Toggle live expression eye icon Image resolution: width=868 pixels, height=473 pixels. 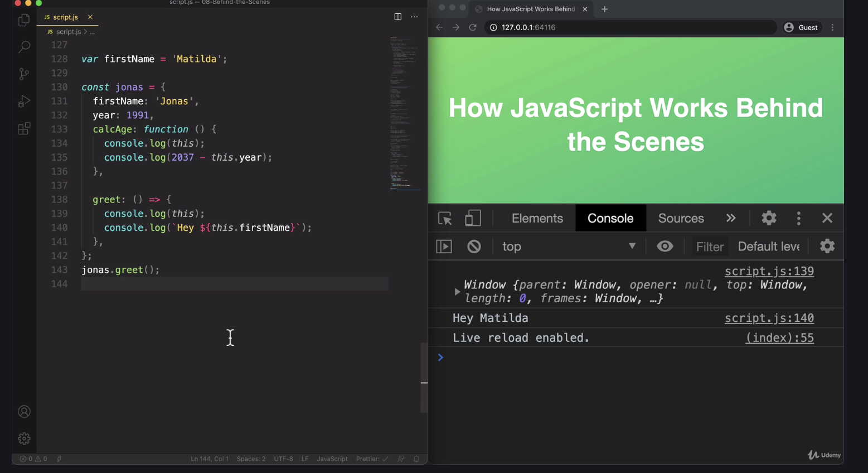(665, 247)
